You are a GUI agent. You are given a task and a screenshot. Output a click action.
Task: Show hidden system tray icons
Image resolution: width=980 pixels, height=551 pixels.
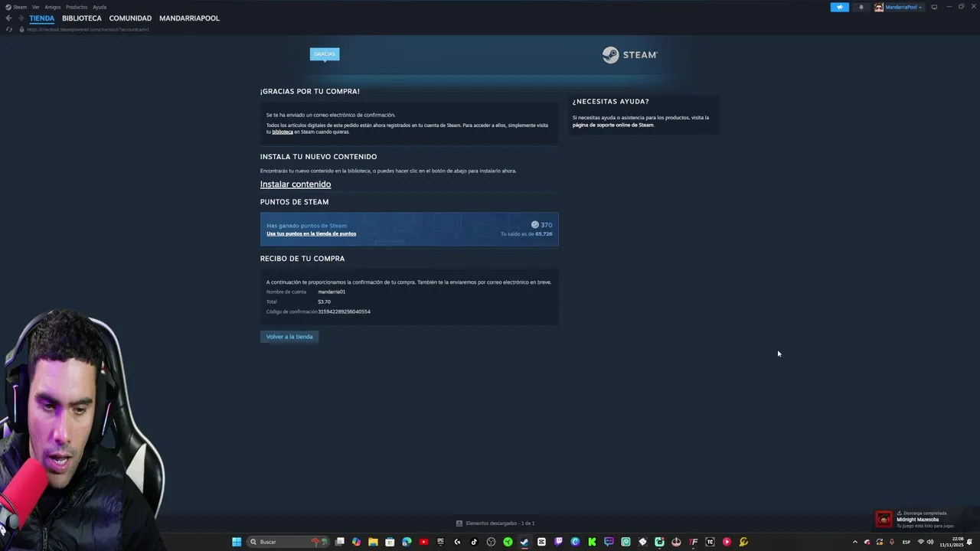click(x=855, y=542)
